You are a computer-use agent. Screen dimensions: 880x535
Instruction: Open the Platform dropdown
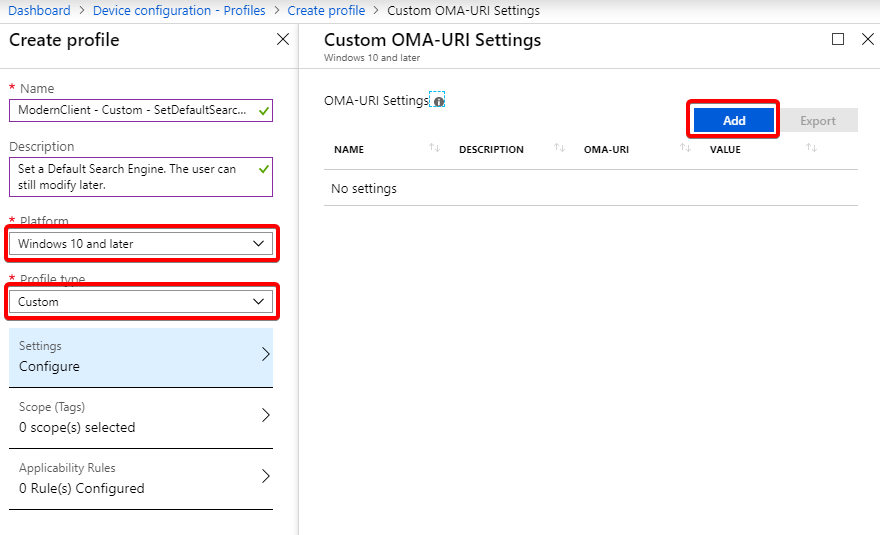click(x=140, y=244)
